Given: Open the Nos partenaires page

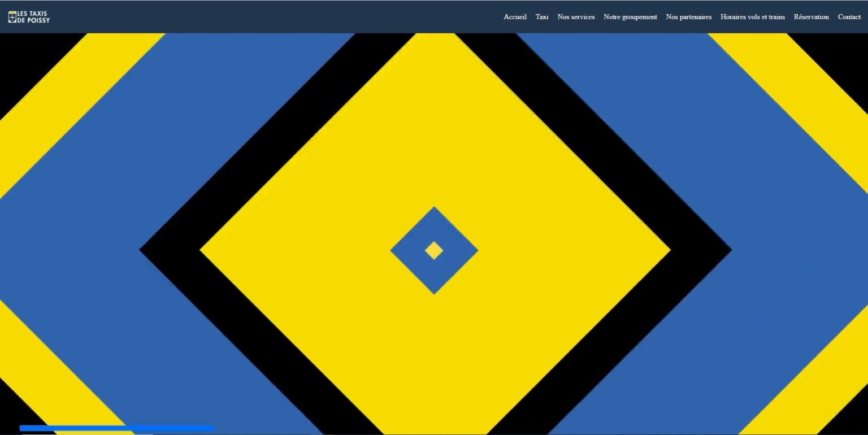Looking at the screenshot, I should [x=689, y=17].
